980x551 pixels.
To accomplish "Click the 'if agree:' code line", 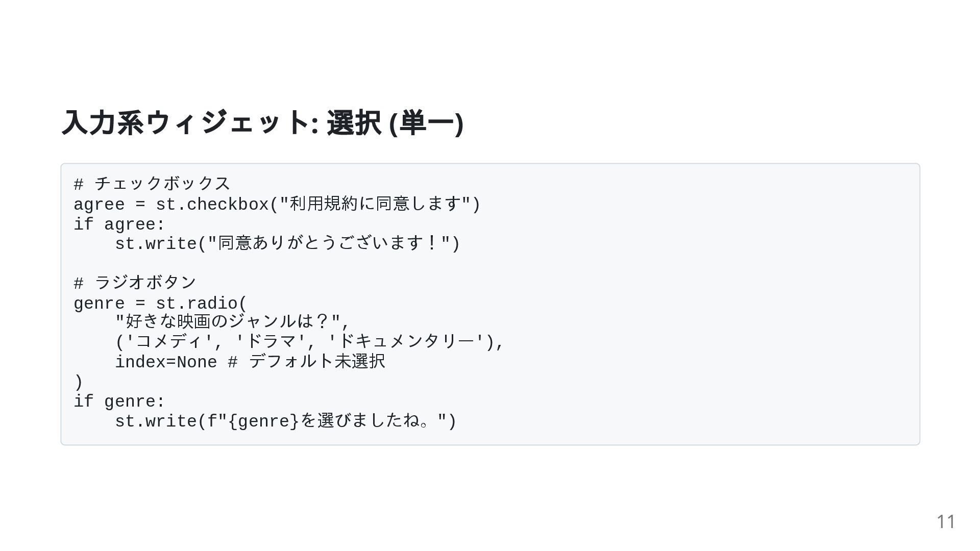I will (x=119, y=224).
